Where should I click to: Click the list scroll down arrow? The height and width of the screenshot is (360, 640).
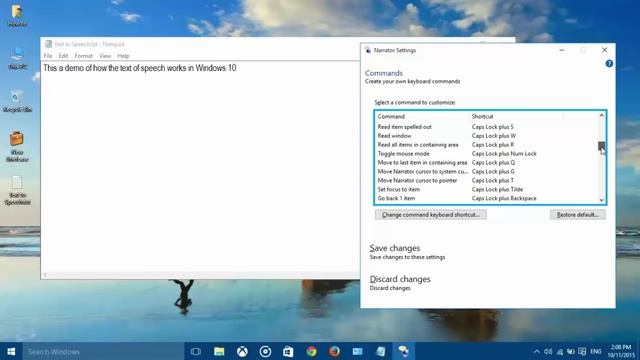tap(601, 199)
